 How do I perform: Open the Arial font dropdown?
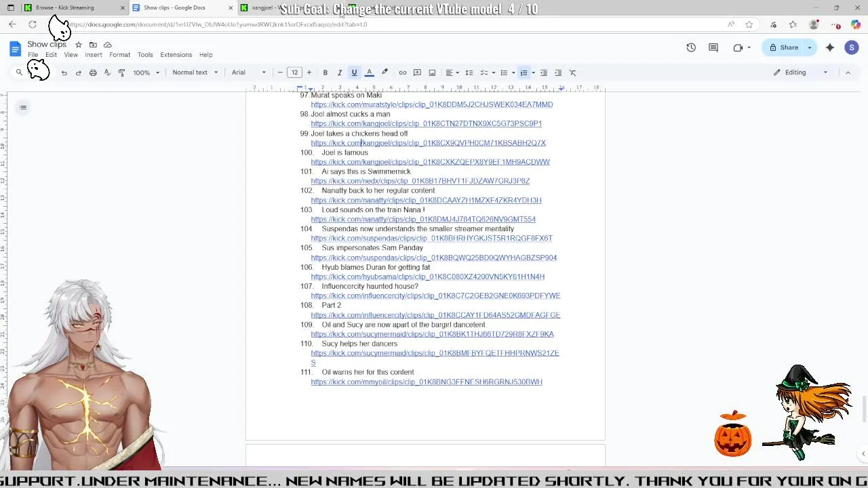tap(249, 73)
